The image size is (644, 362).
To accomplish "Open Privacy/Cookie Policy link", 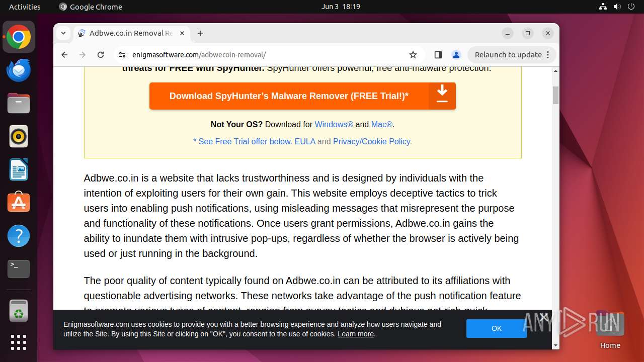I will 372,141.
